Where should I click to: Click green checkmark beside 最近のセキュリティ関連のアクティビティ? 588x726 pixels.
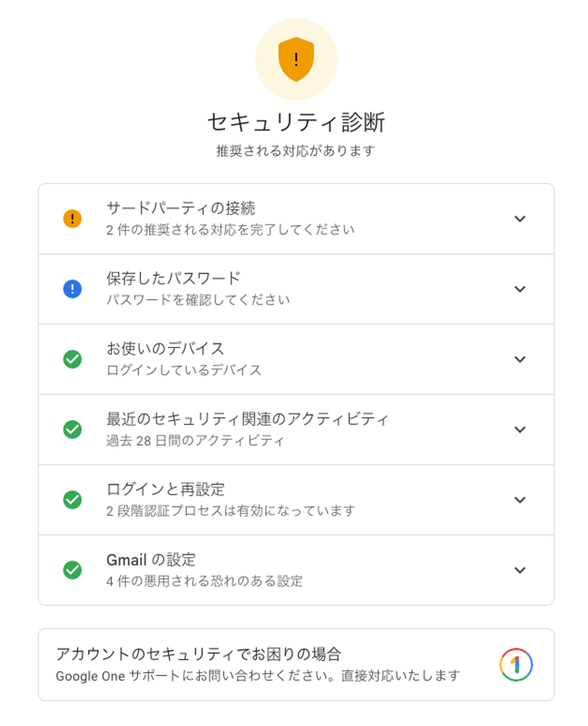click(72, 430)
